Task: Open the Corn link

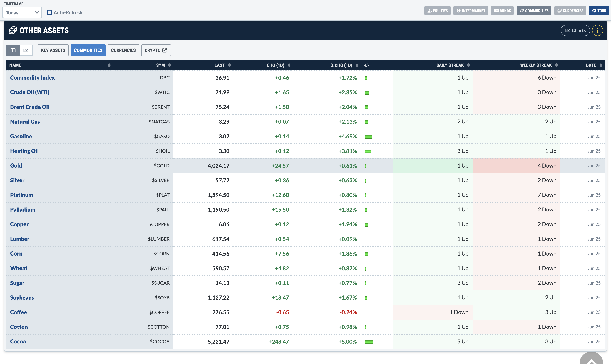Action: pyautogui.click(x=16, y=254)
